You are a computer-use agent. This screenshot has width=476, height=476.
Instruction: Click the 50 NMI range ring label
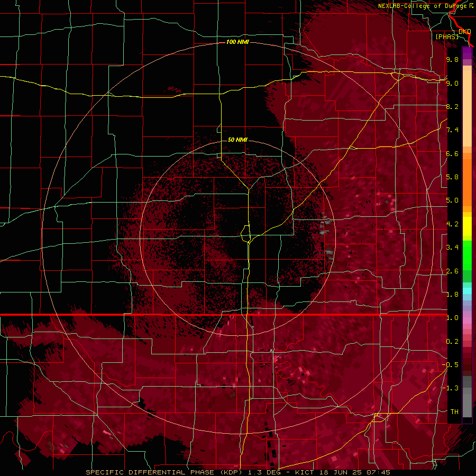pos(237,140)
